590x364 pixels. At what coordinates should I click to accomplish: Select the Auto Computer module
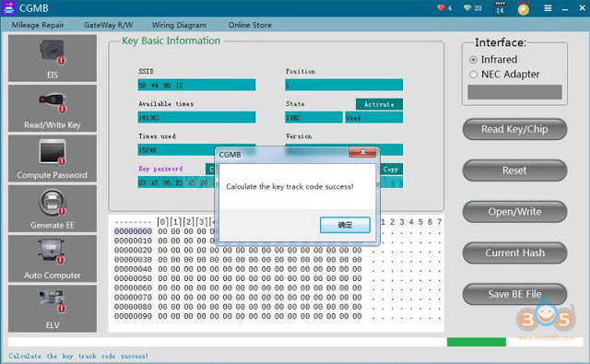pyautogui.click(x=53, y=258)
